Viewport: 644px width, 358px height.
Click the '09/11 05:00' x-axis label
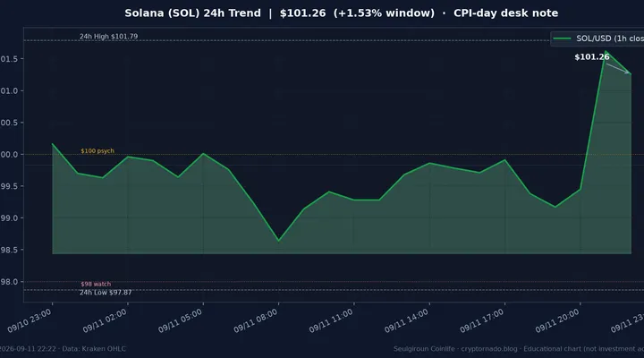181,320
